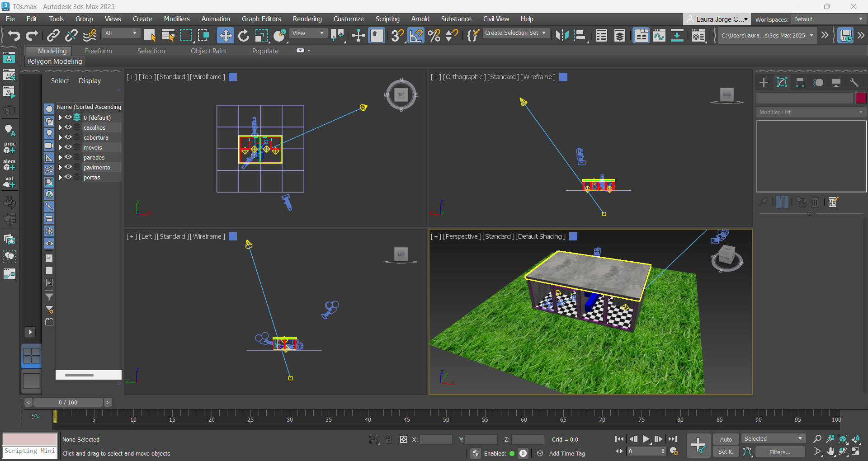This screenshot has height=461, width=868.
Task: Toggle Auto Key mode
Action: tap(726, 439)
